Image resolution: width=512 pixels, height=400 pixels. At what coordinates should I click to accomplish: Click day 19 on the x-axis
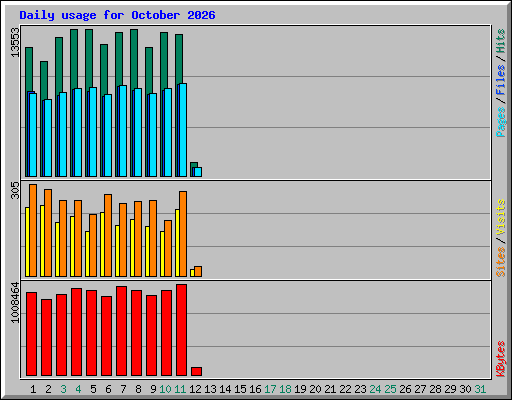point(300,389)
